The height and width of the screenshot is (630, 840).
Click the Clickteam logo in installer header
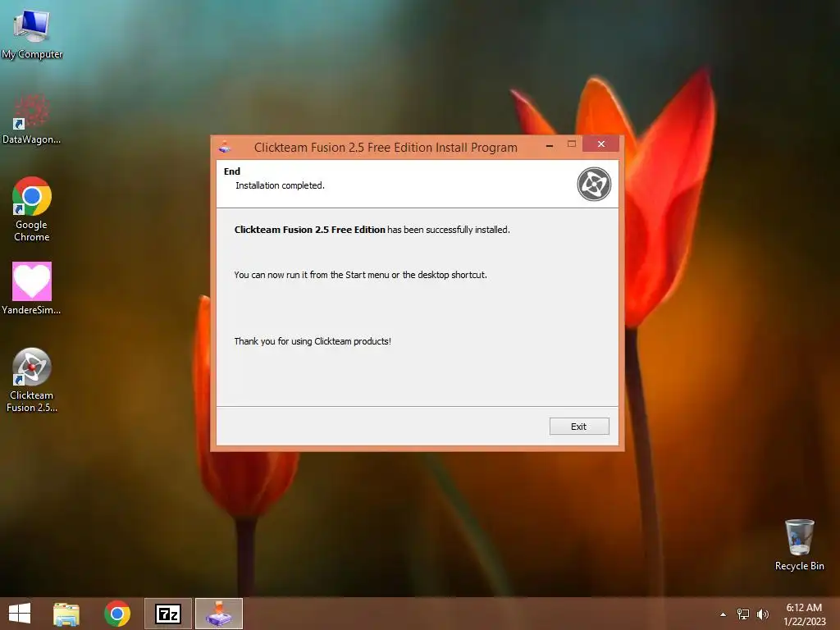pyautogui.click(x=594, y=185)
